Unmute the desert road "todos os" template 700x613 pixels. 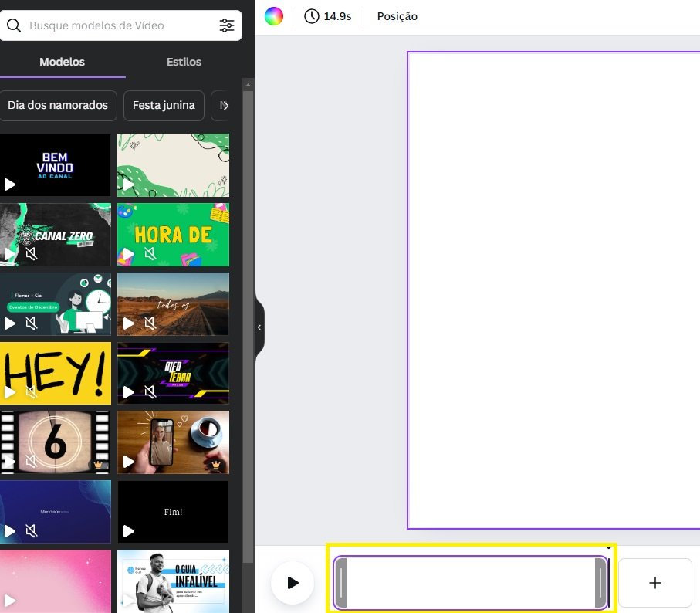click(150, 323)
